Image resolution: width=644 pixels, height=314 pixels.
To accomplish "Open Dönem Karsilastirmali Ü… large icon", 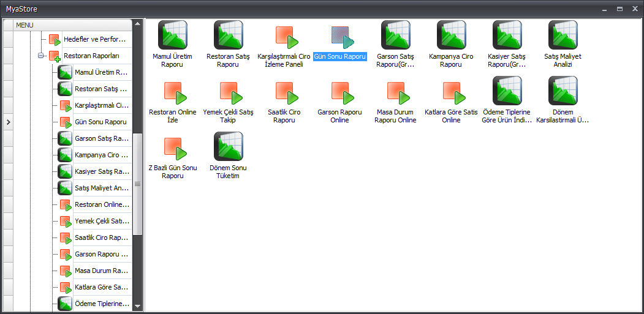I will [x=563, y=91].
